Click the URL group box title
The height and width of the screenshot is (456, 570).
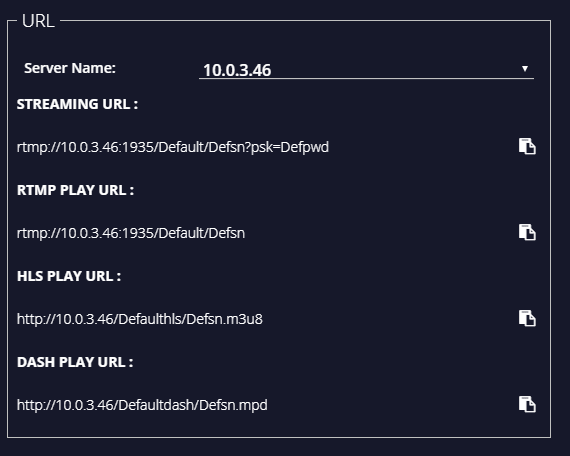(x=38, y=21)
